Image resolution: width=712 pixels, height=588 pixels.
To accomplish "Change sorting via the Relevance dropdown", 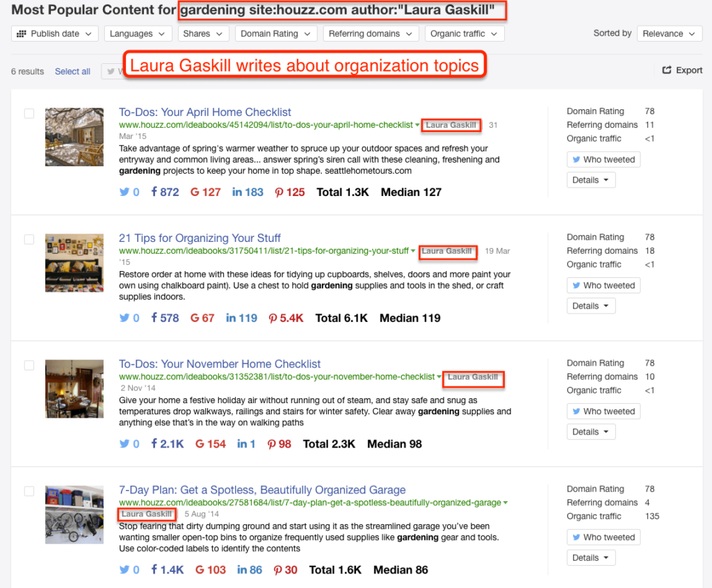I will pos(670,33).
